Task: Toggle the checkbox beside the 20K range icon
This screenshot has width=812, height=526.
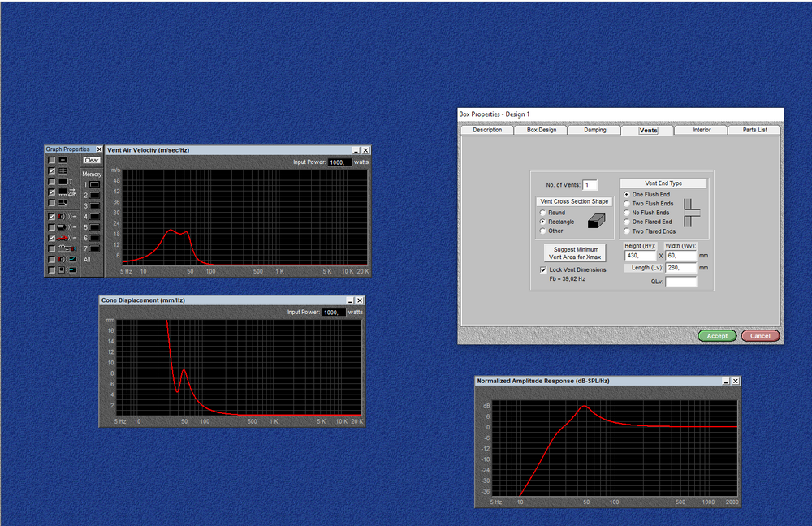Action: pos(52,192)
